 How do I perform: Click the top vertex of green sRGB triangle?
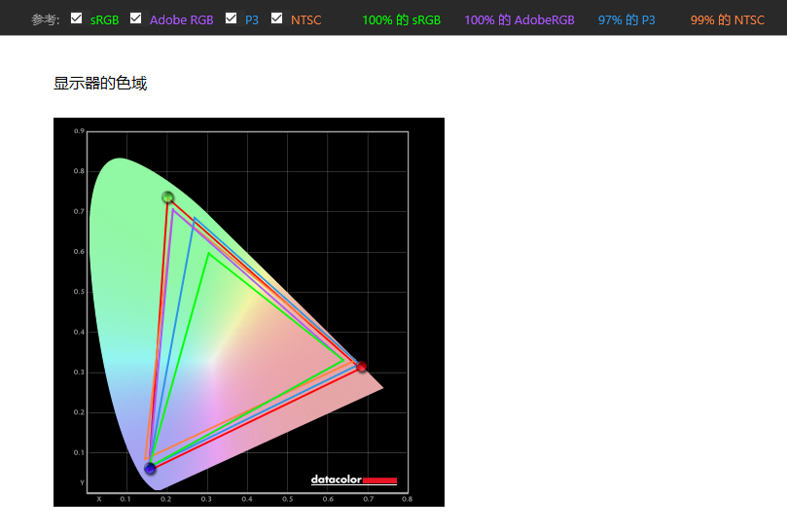pyautogui.click(x=208, y=254)
